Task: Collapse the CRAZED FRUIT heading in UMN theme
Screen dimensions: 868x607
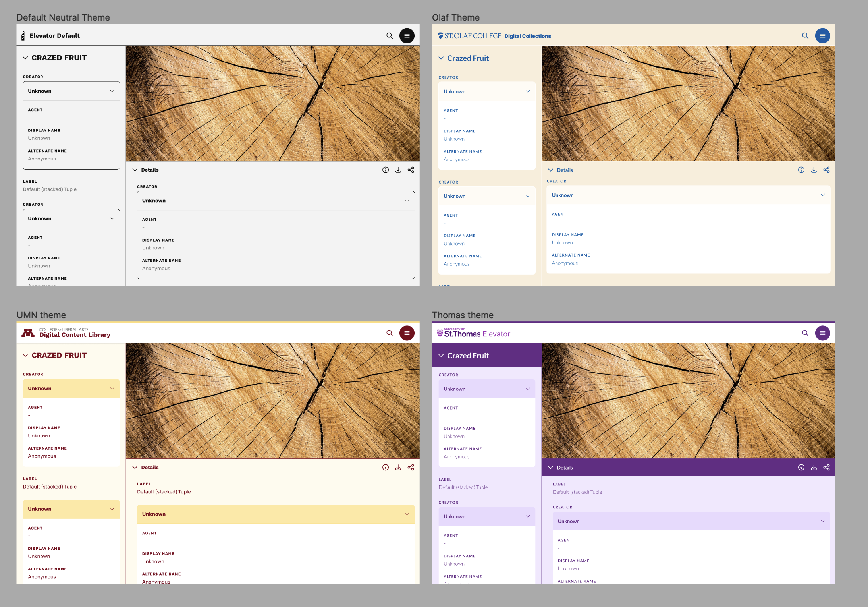Action: (25, 356)
